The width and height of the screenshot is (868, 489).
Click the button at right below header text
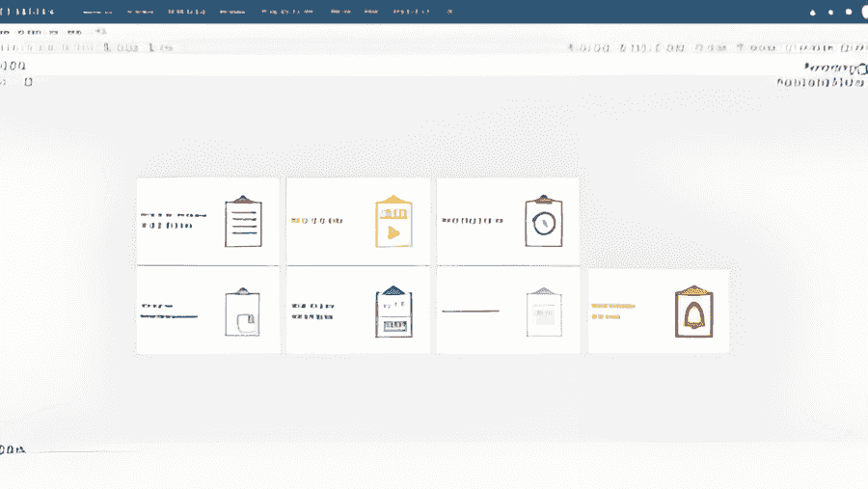pos(832,69)
